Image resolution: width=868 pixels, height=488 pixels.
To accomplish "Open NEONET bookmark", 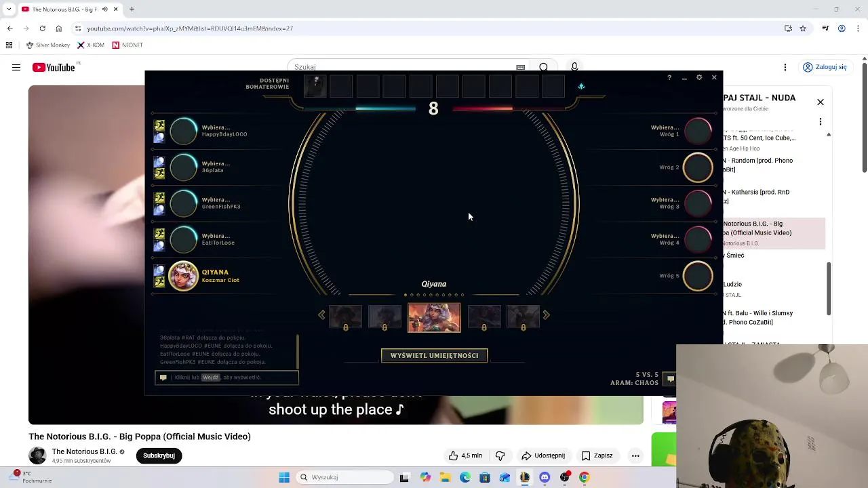I will (x=127, y=45).
